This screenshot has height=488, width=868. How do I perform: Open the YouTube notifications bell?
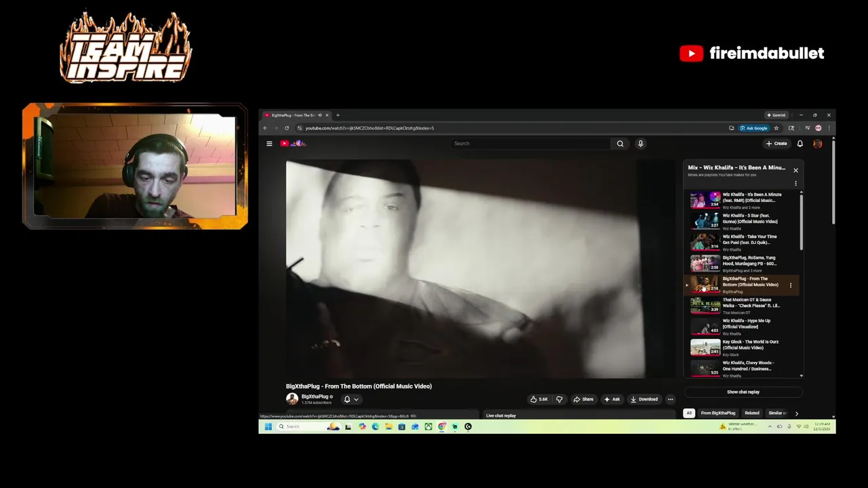[x=800, y=144]
